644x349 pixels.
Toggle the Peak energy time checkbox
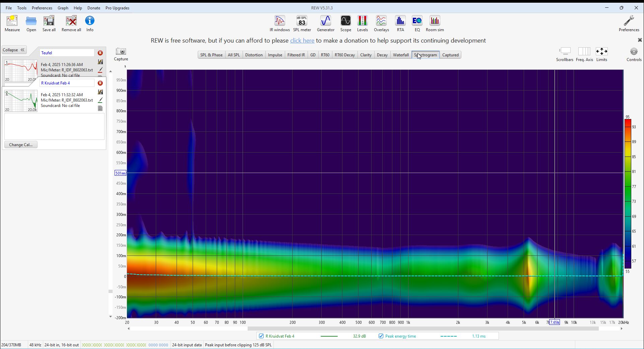381,336
